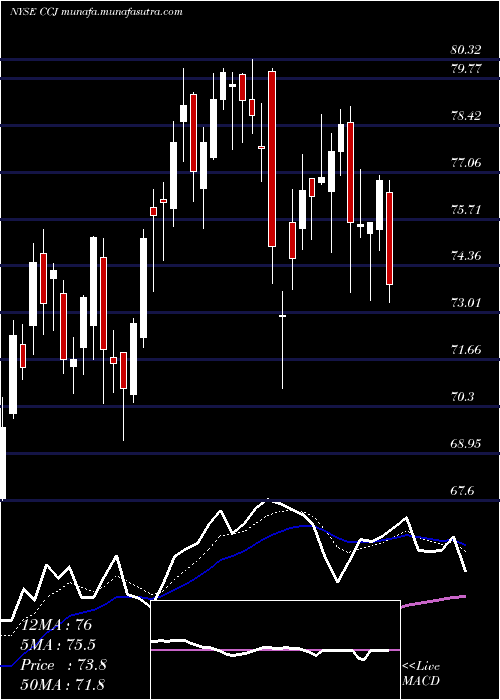500x700 pixels.
Task: Select the 73.01 price level label
Action: coord(466,303)
